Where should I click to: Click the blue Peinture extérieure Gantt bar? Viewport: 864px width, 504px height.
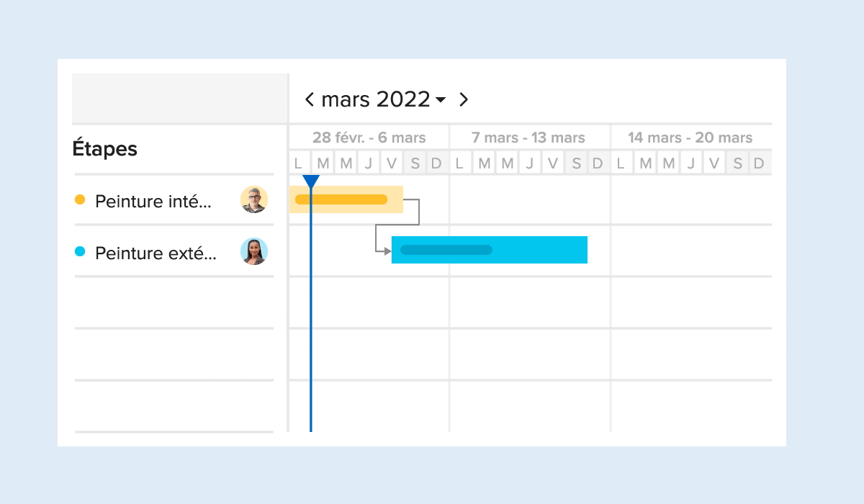pyautogui.click(x=490, y=250)
